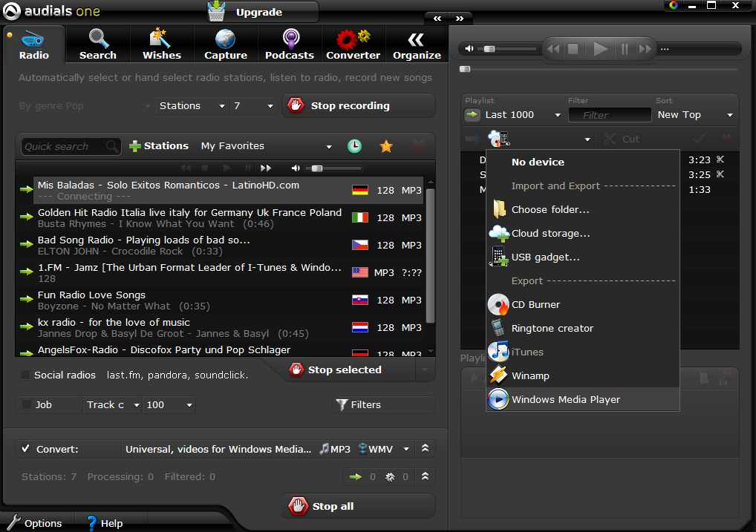Open the convert format dropdown arrow

tap(406, 449)
